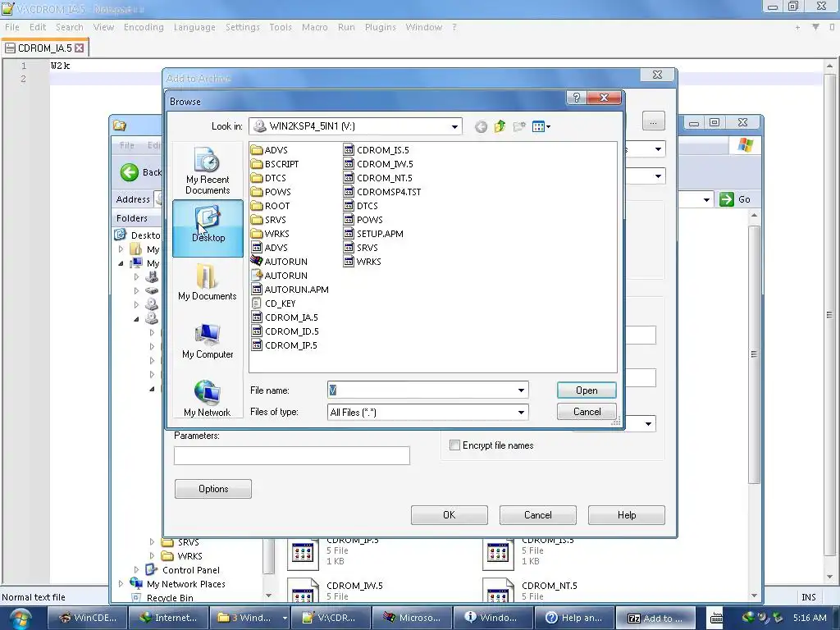840x630 pixels.
Task: Click the Browse dialog help question mark
Action: 577,98
